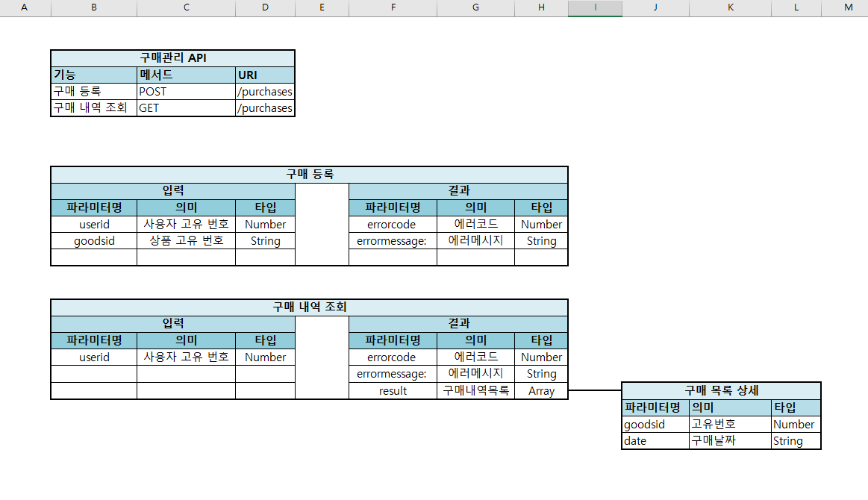Click 'errormessage:' in the 구매 등록 result table

point(393,241)
